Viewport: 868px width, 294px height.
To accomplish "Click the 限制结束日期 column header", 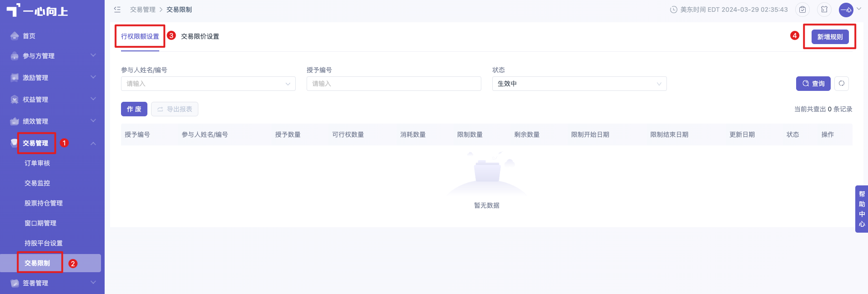I will [669, 135].
